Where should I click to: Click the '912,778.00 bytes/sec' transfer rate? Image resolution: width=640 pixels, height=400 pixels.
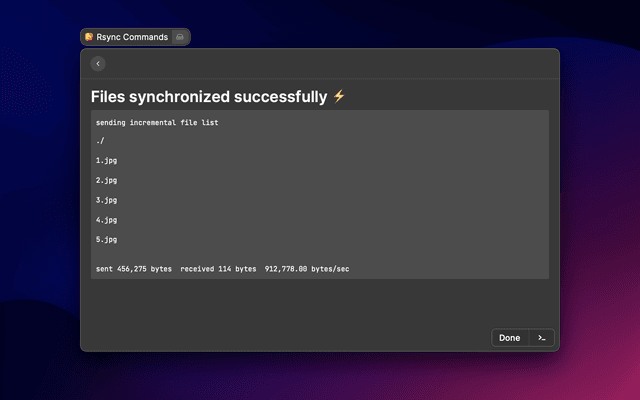point(306,269)
